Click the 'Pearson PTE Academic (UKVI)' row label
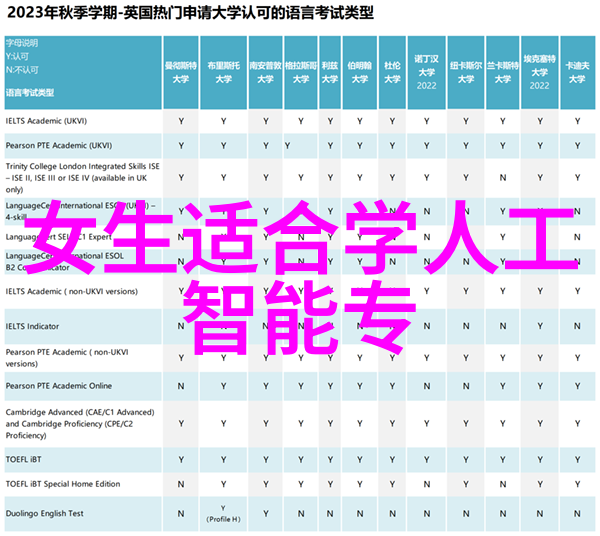 coord(59,146)
